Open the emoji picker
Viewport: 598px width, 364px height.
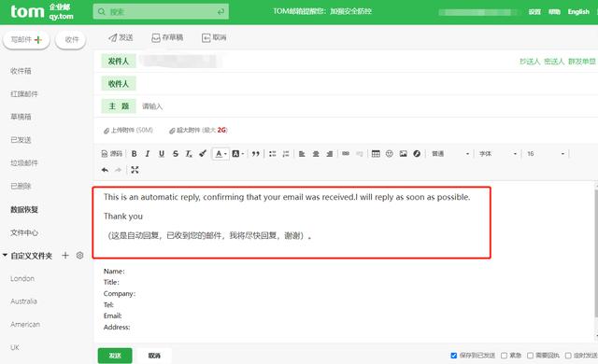(390, 153)
